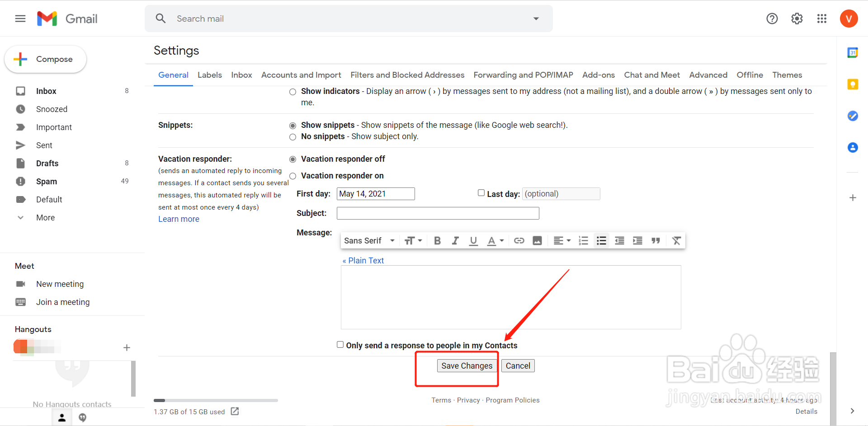
Task: Expand the More section in the left sidebar
Action: coord(45,217)
